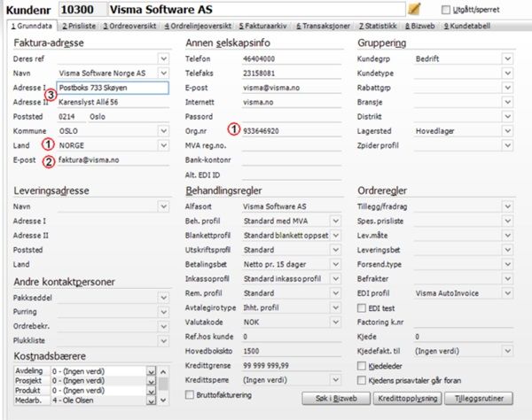
Task: Open the Medarb. Ole Olsen dropdown
Action: tap(151, 401)
